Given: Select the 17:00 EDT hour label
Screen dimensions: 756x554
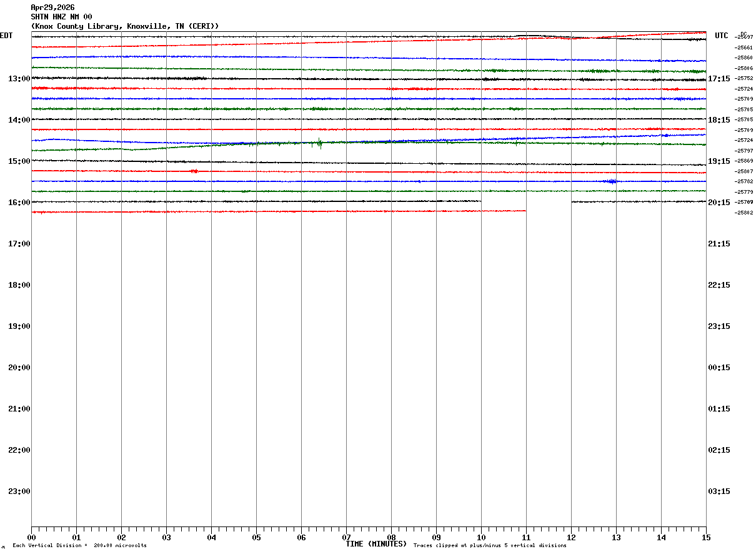Looking at the screenshot, I should 19,244.
